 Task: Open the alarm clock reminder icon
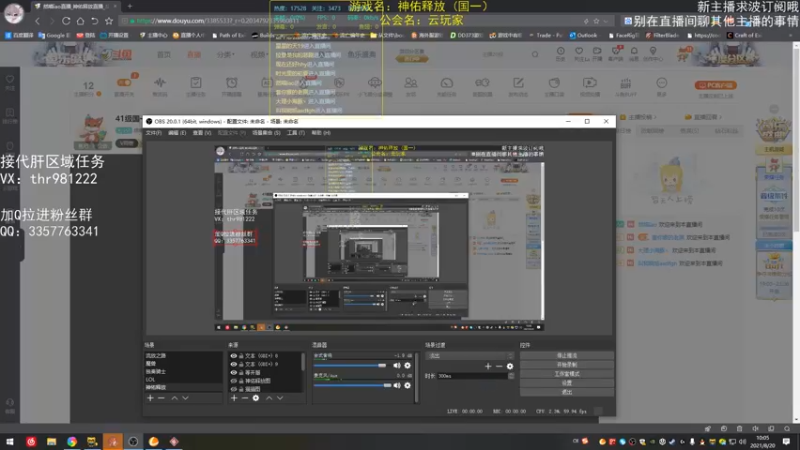[x=232, y=83]
